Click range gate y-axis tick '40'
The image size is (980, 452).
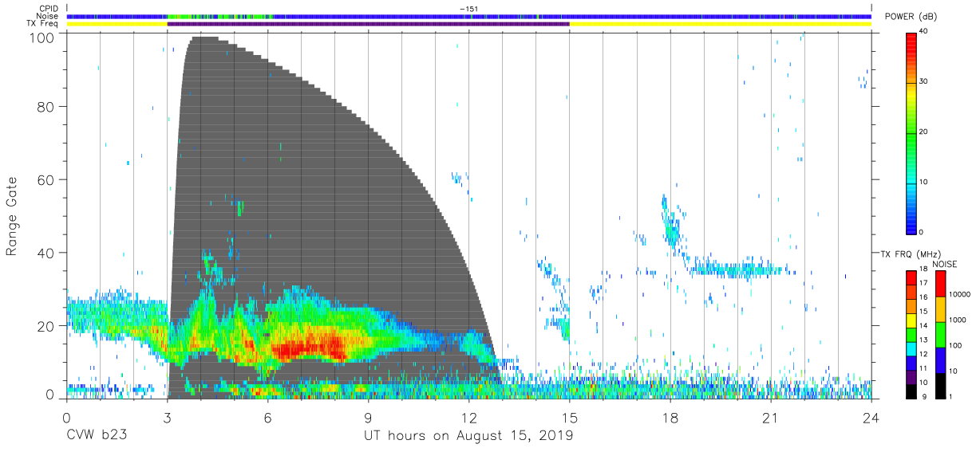coord(47,253)
